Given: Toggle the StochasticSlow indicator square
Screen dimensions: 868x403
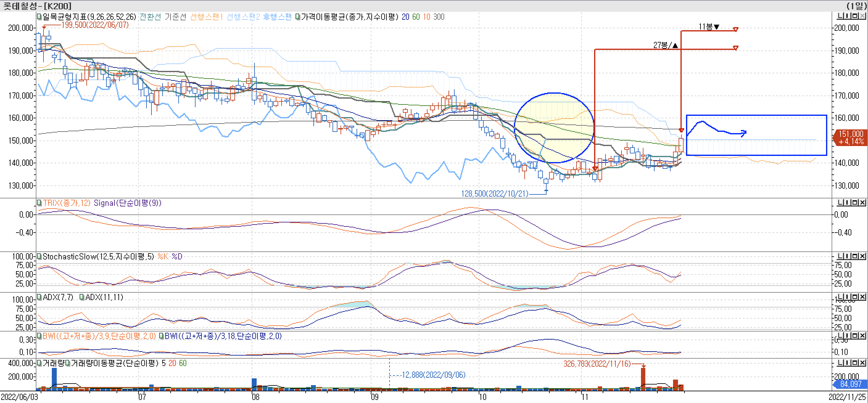Looking at the screenshot, I should point(39,257).
